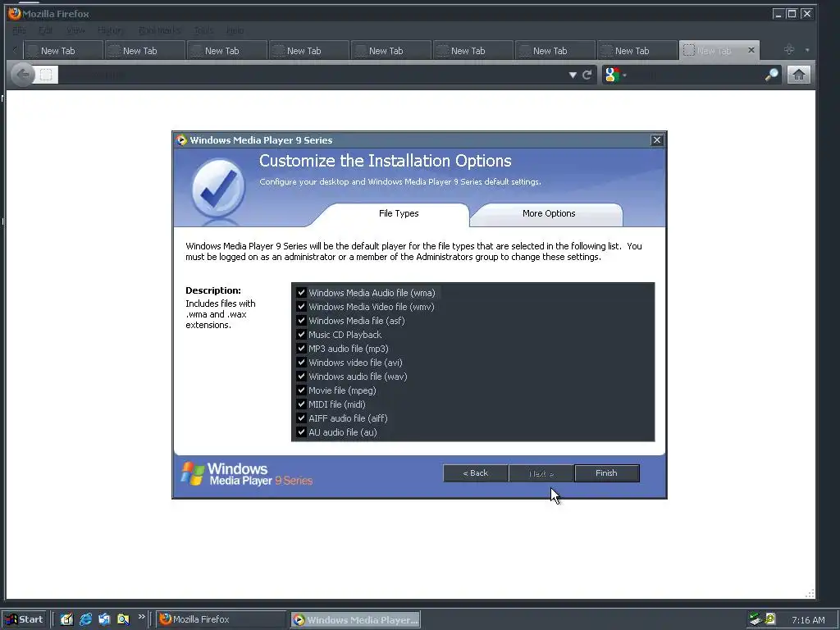Switch to Mozilla Firefox taskbar button

click(x=221, y=619)
